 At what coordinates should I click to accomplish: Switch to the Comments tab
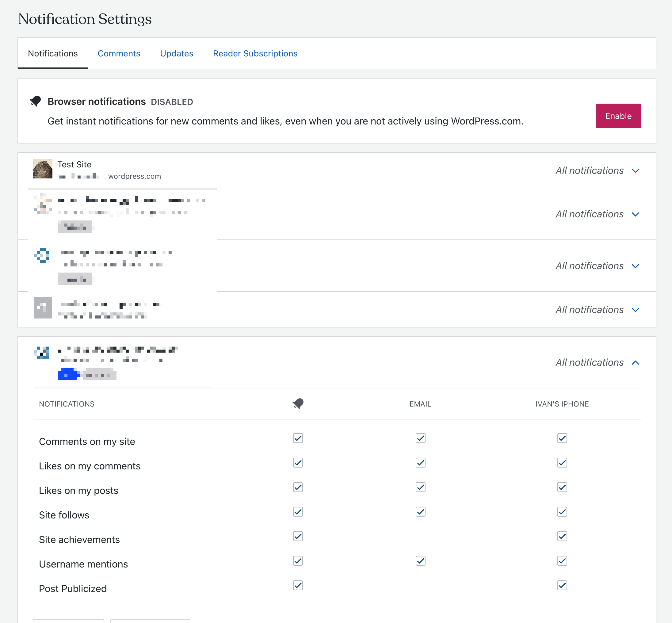pos(119,54)
